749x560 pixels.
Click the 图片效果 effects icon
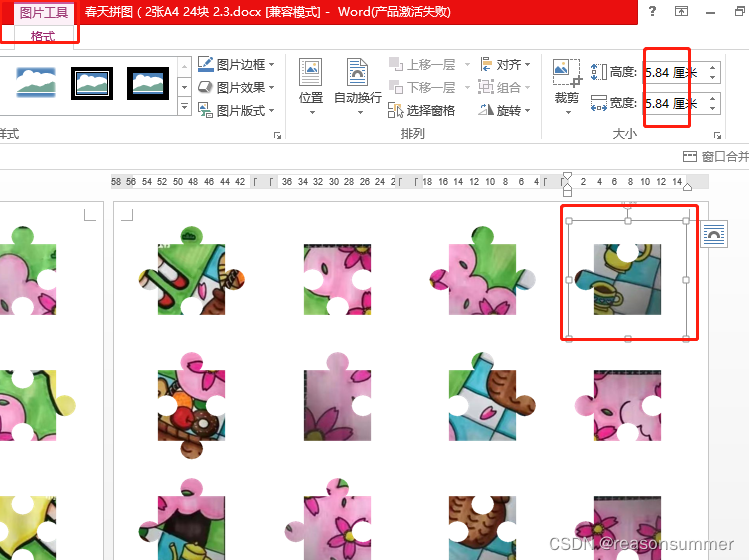click(x=205, y=87)
